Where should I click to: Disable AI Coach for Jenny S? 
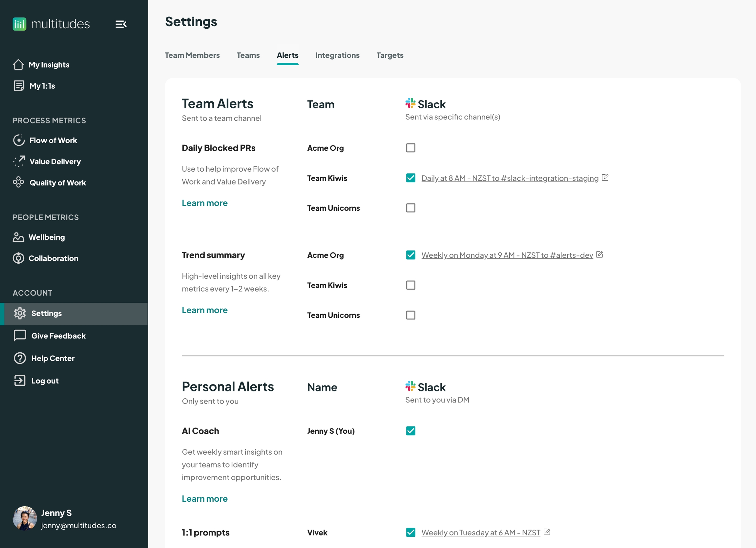pos(411,431)
